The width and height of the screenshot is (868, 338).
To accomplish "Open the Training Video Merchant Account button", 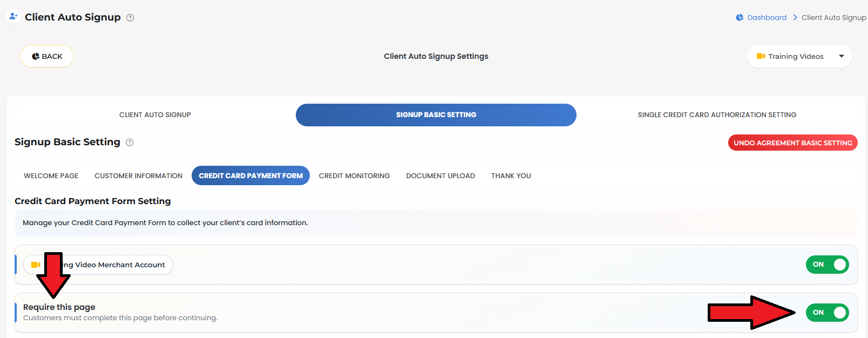I will [98, 265].
